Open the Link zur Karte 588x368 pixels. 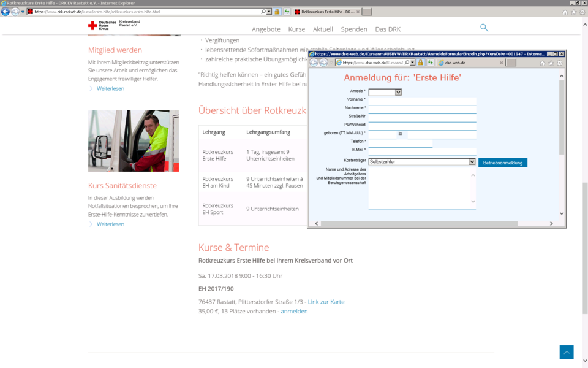(x=326, y=302)
